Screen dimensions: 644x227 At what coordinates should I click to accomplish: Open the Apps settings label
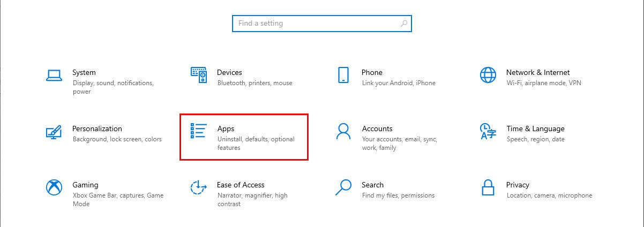pyautogui.click(x=226, y=128)
